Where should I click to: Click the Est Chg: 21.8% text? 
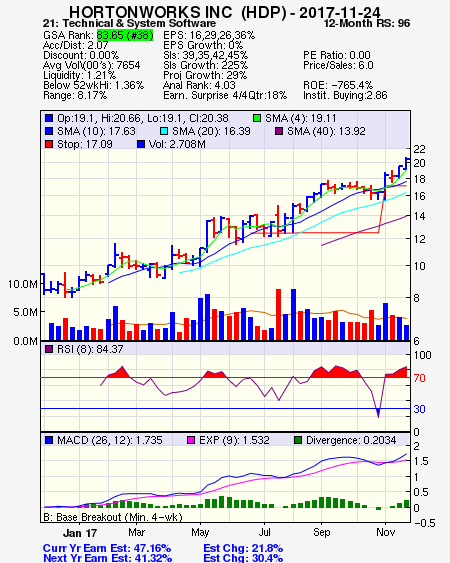point(243,549)
